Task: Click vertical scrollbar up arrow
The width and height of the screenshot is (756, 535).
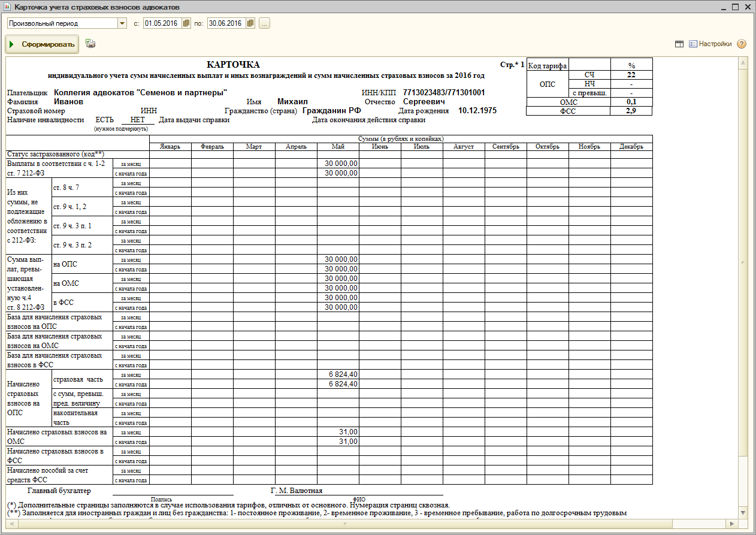Action: point(743,63)
